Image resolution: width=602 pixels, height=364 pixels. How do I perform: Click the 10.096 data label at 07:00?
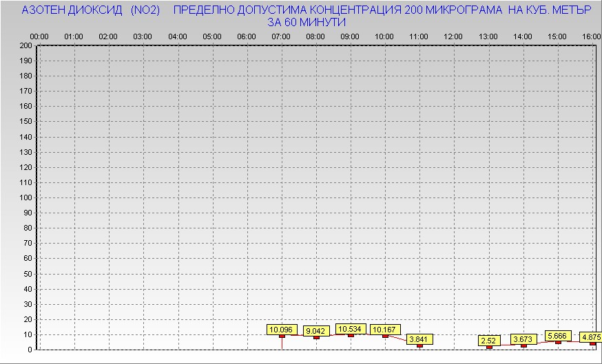tap(281, 330)
